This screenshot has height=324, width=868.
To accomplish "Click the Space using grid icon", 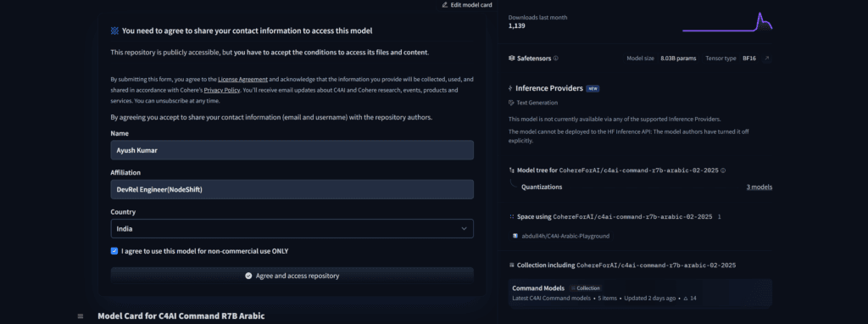I will pos(511,216).
